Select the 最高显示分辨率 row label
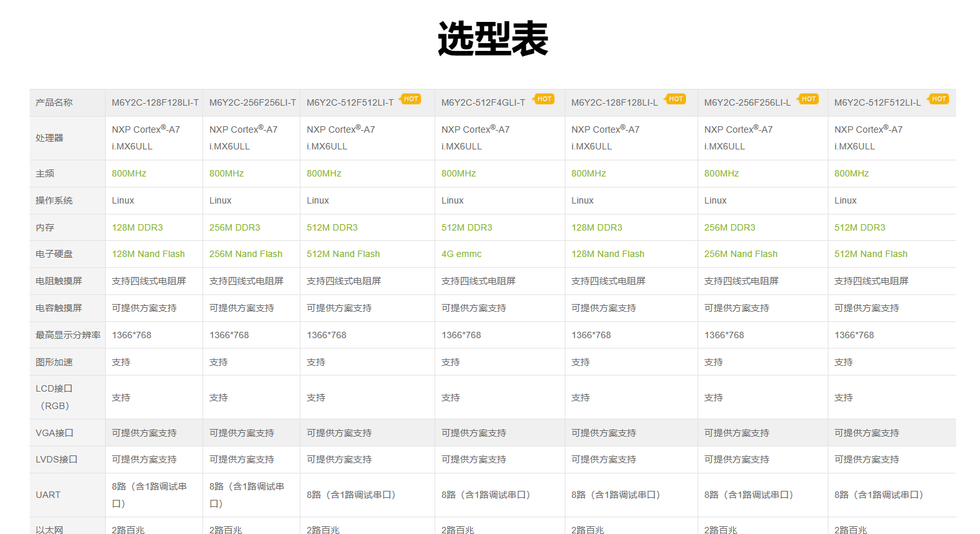Screen dimensions: 980x534 (68, 335)
